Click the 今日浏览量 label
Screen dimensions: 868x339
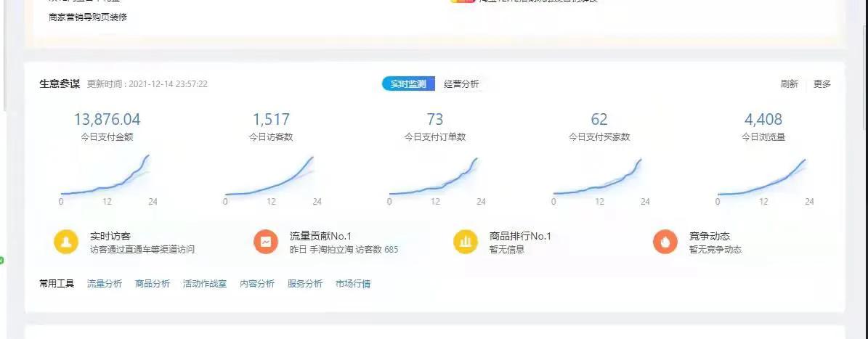coord(763,137)
